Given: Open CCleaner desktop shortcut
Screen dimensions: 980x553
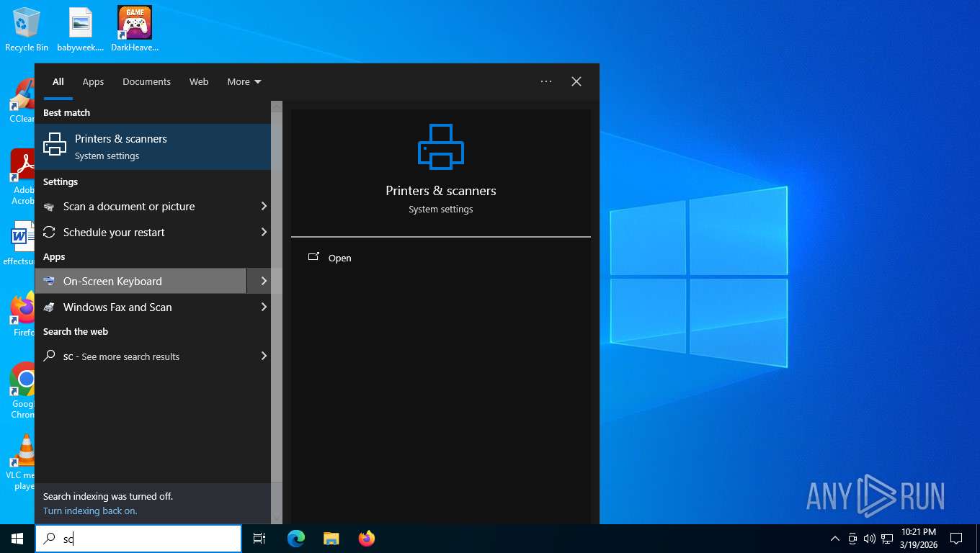Looking at the screenshot, I should 22,101.
